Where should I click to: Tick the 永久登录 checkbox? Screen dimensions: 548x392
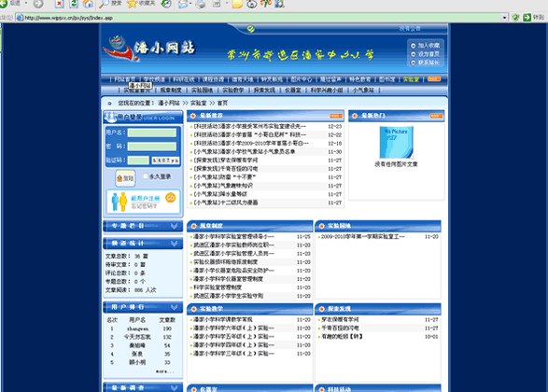click(x=146, y=176)
